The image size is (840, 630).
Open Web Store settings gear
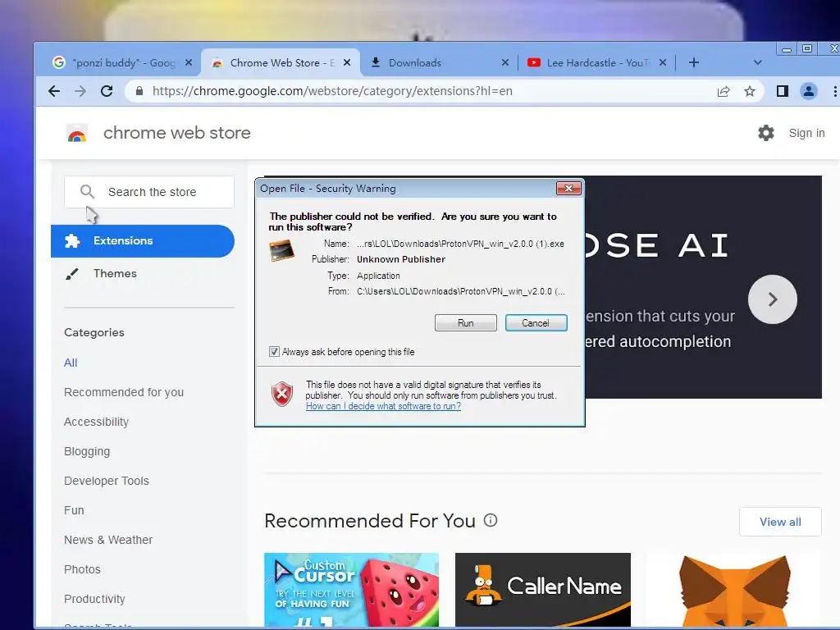click(766, 133)
